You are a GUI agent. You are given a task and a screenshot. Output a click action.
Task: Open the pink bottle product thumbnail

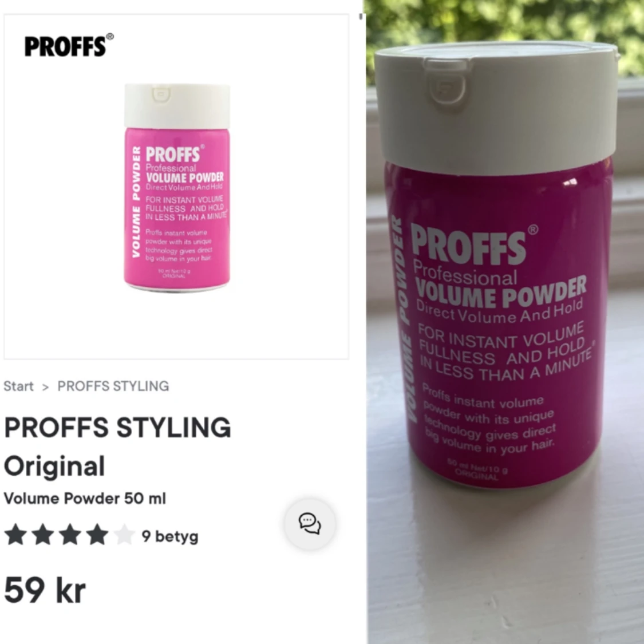click(177, 187)
